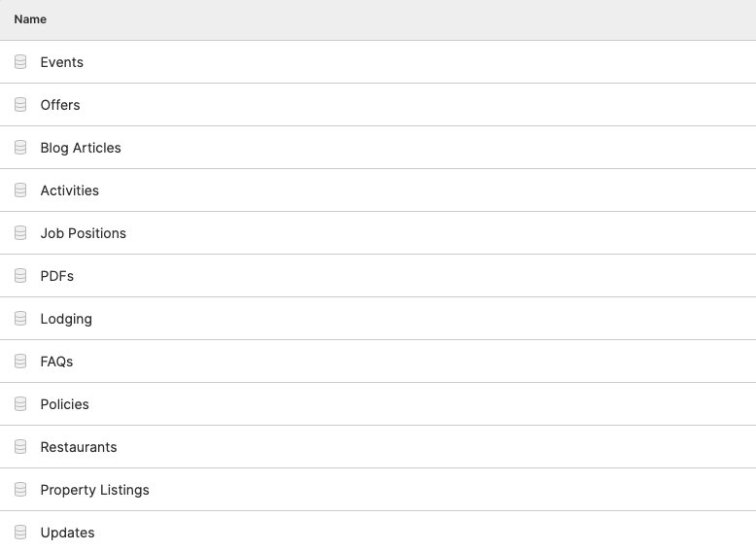Select the Policies collection row
Viewport: 756px width, 552px height.
[378, 404]
